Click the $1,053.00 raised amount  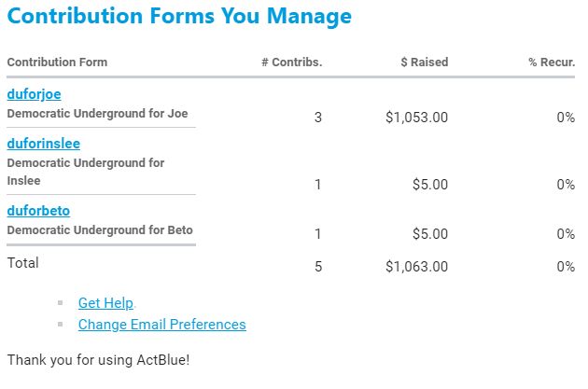click(x=416, y=118)
